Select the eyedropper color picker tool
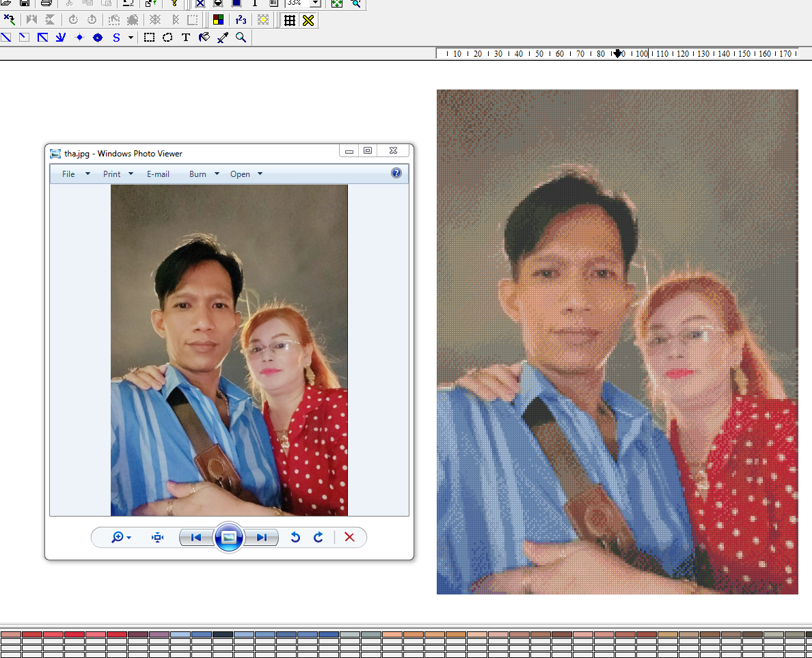This screenshot has width=812, height=658. click(x=222, y=38)
